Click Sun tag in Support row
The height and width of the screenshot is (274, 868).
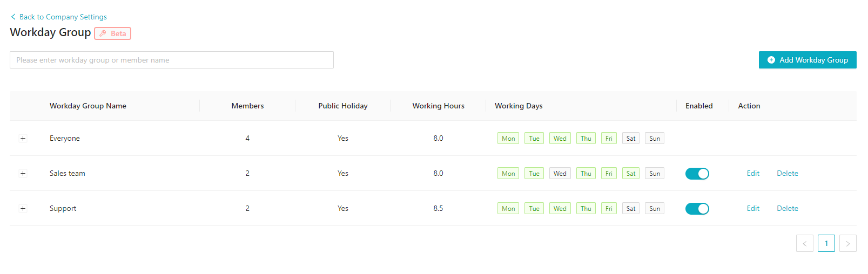click(655, 208)
